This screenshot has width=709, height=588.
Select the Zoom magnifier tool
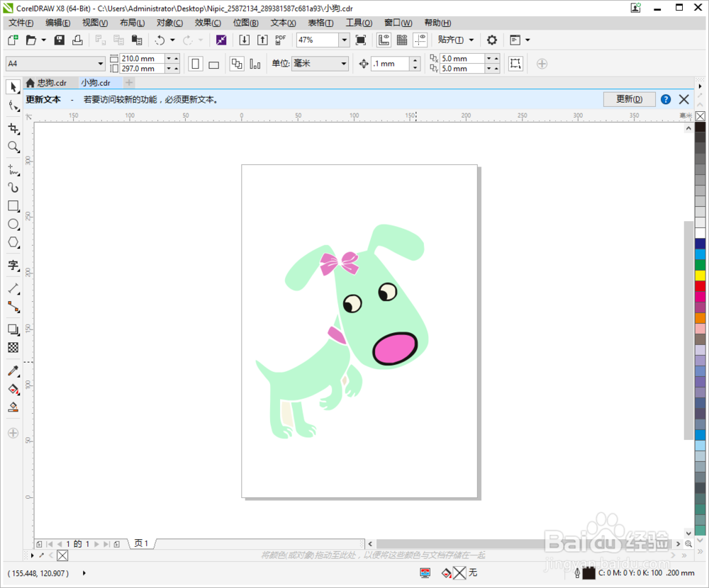pos(13,147)
